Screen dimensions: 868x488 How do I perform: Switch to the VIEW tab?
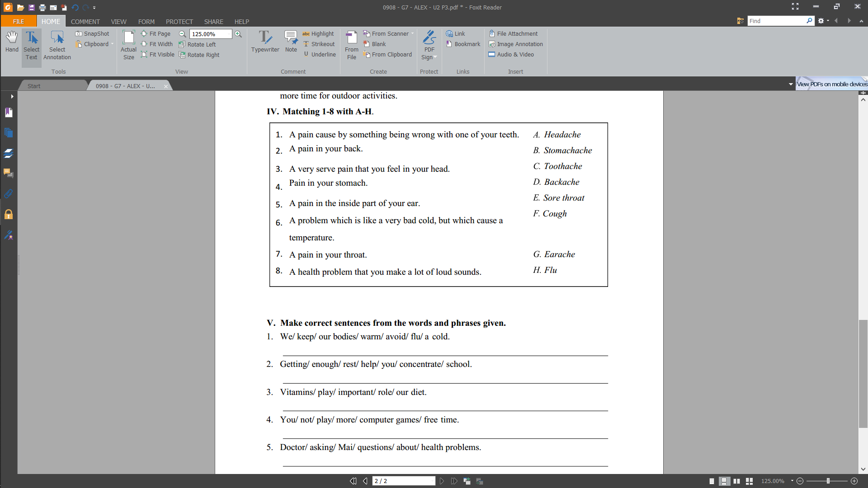pyautogui.click(x=118, y=21)
